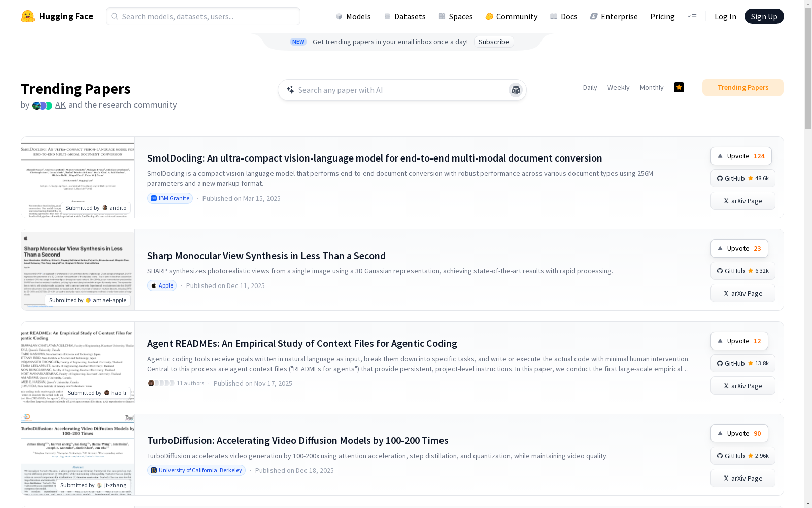Open AK's profile link
This screenshot has width=812, height=508.
point(60,105)
